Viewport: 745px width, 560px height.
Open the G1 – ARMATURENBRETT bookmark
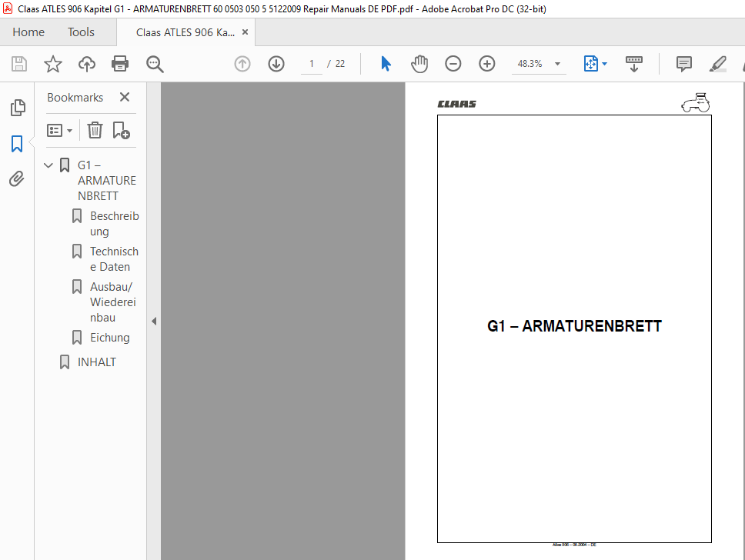[x=107, y=181]
